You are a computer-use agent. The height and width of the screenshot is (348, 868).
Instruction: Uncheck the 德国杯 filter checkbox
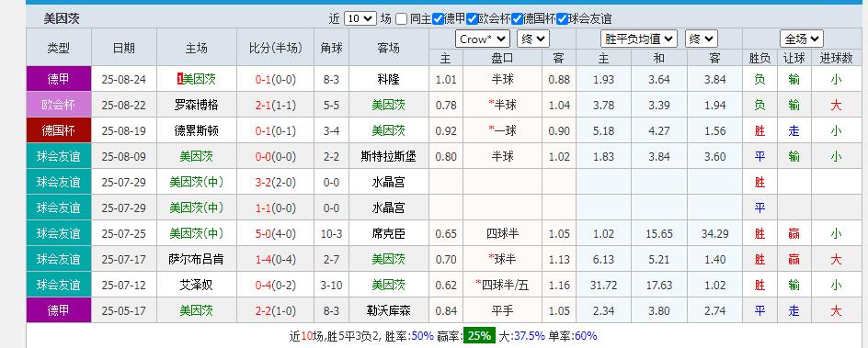click(518, 18)
